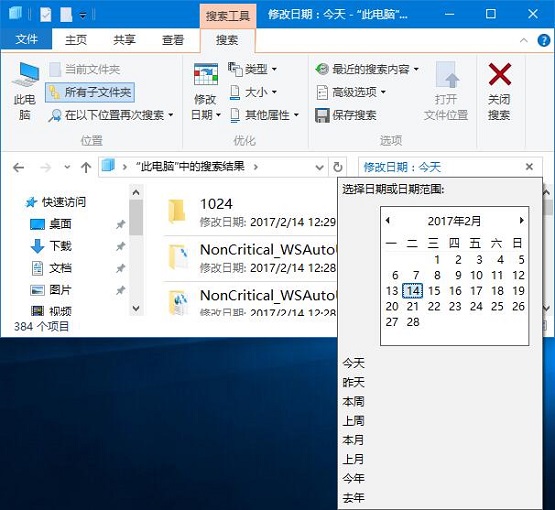
Task: Open 视频 in the navigation pane
Action: coord(51,311)
